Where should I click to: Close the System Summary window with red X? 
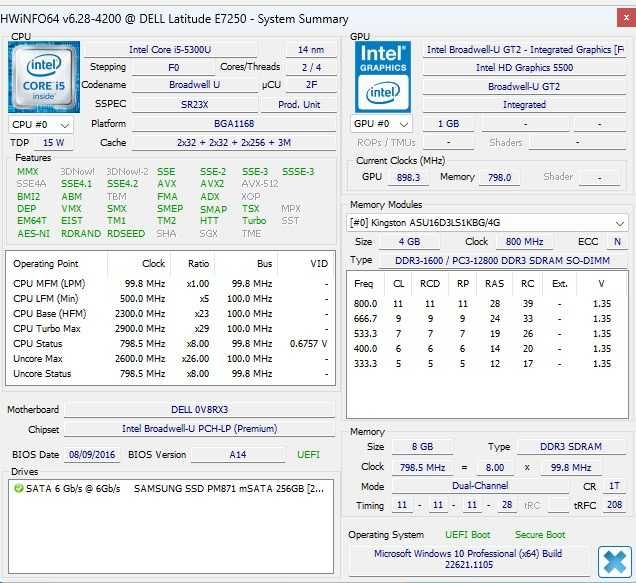(x=626, y=18)
